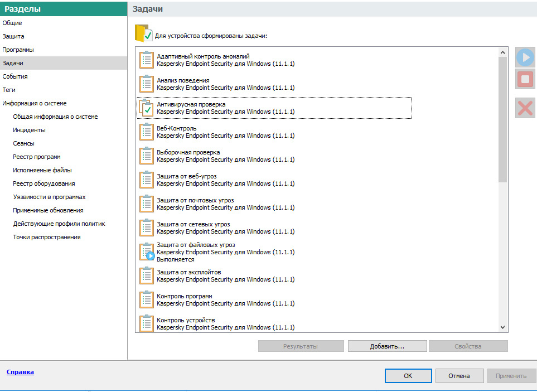Select the Защита от почтовых угроз icon
The width and height of the screenshot is (537, 392).
pyautogui.click(x=147, y=204)
